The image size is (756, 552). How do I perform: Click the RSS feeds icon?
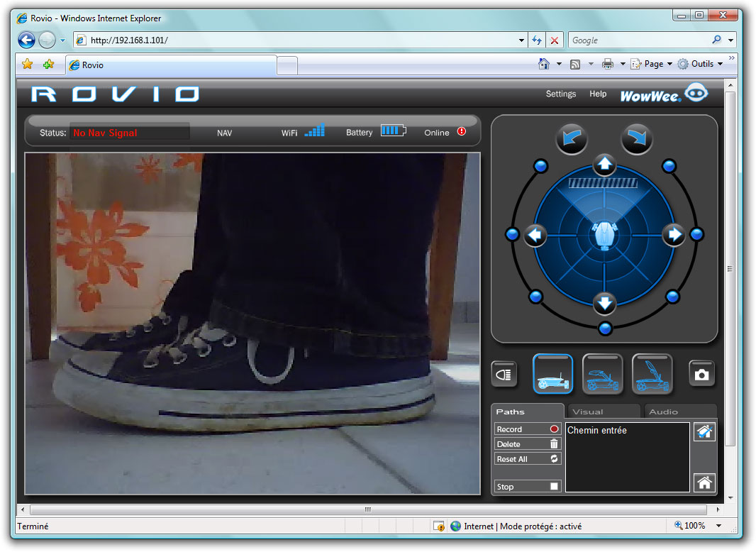(x=575, y=64)
